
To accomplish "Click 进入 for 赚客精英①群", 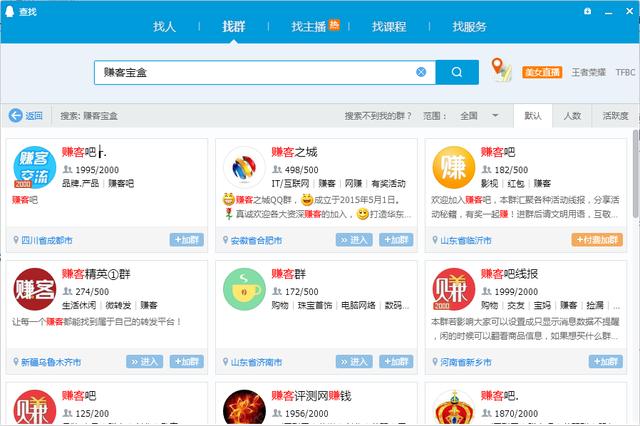I will (144, 361).
